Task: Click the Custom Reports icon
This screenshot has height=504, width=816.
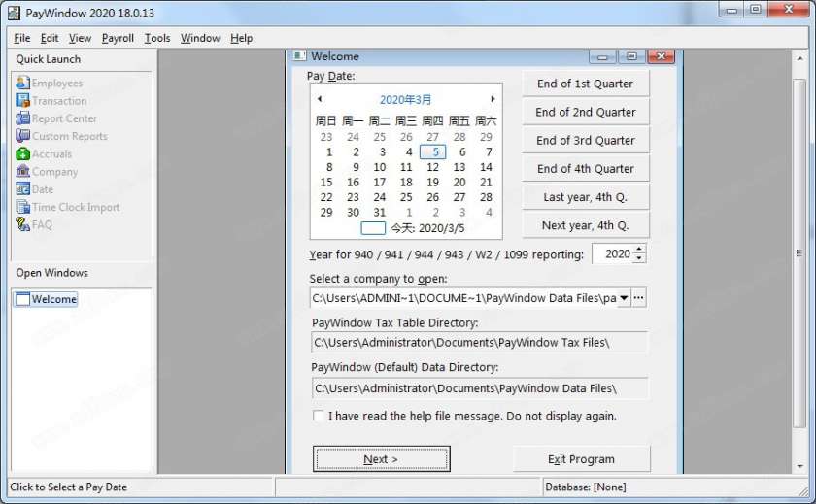Action: (x=22, y=136)
